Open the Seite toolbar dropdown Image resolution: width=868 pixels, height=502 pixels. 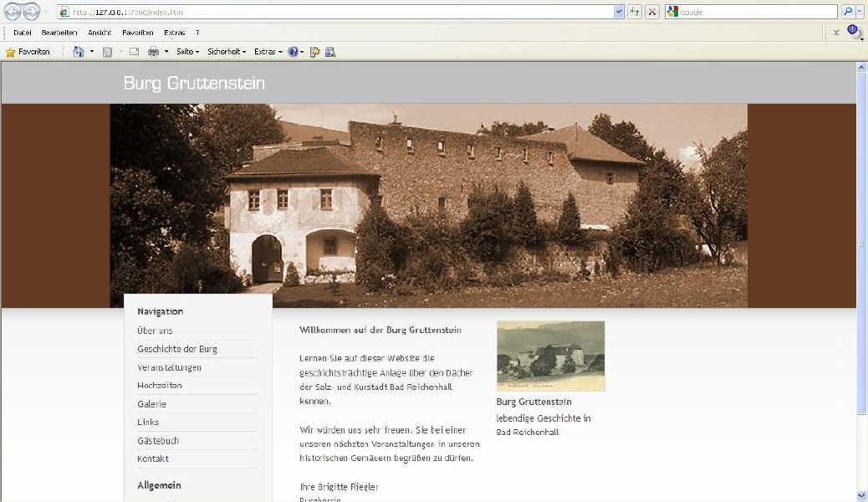187,52
